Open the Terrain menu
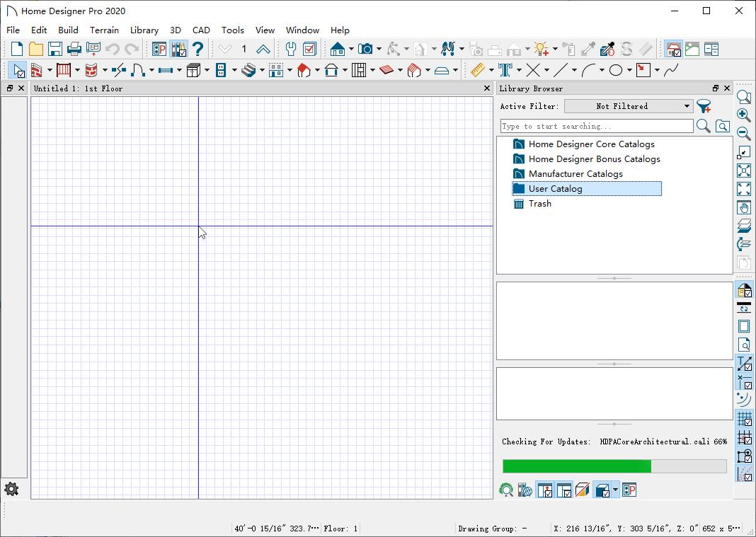Image resolution: width=756 pixels, height=537 pixels. click(x=104, y=30)
